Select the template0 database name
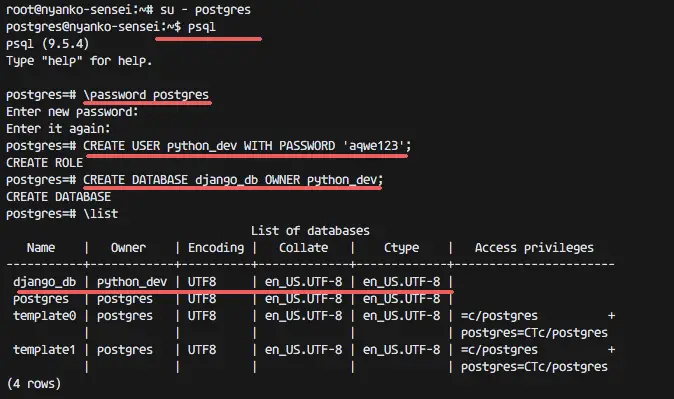 [x=44, y=316]
